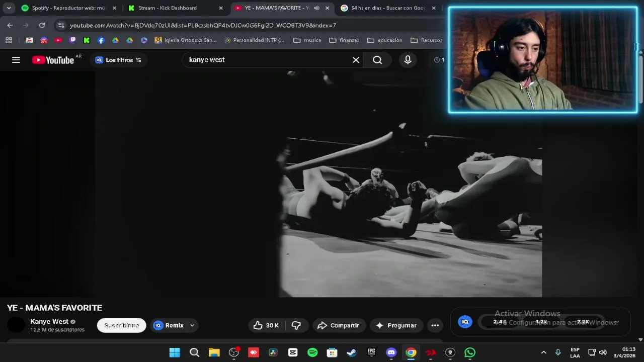Open the YouTube bookmark icon
This screenshot has width=644, height=362.
click(58, 40)
